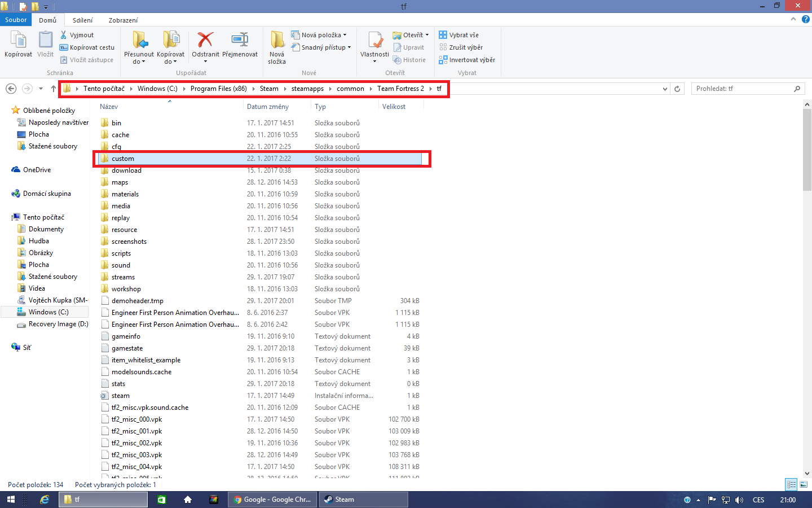Click the red Odstranit delete icon
Screen dimensions: 812x508
pos(205,40)
